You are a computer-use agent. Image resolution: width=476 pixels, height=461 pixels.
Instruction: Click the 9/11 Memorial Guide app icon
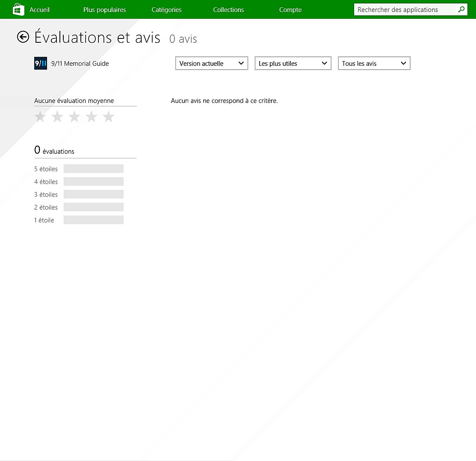point(41,63)
